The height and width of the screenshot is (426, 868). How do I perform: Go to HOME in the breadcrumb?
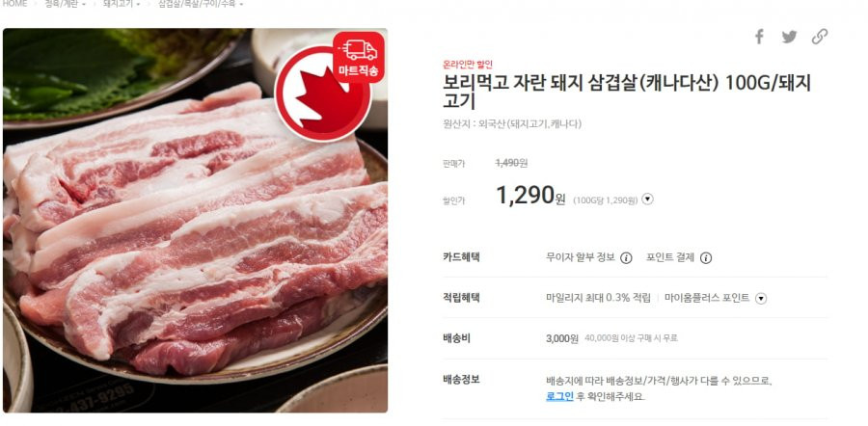pos(14,4)
